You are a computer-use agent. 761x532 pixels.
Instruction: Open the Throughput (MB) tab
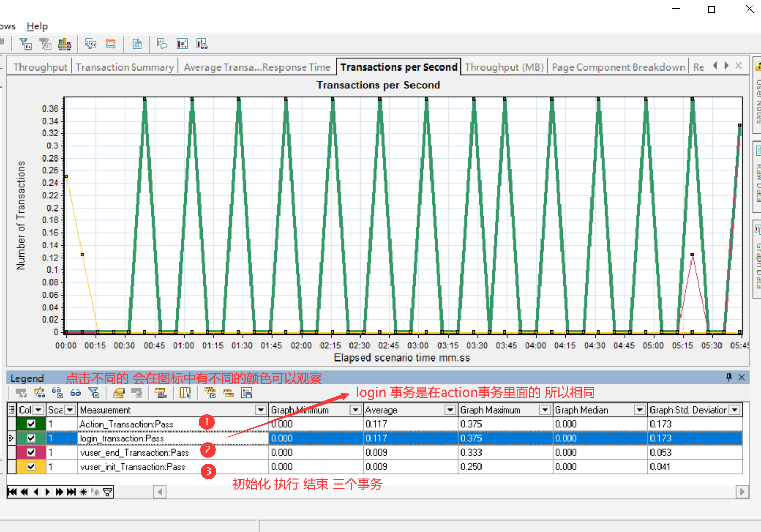pyautogui.click(x=504, y=67)
